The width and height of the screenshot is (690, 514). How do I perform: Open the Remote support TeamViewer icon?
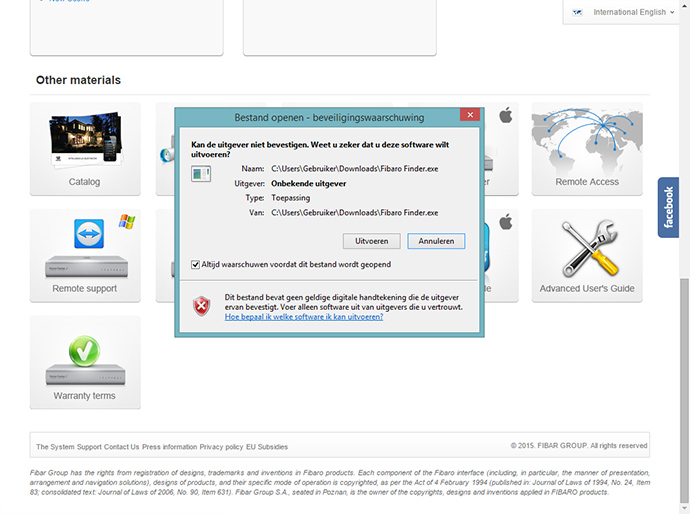(89, 234)
